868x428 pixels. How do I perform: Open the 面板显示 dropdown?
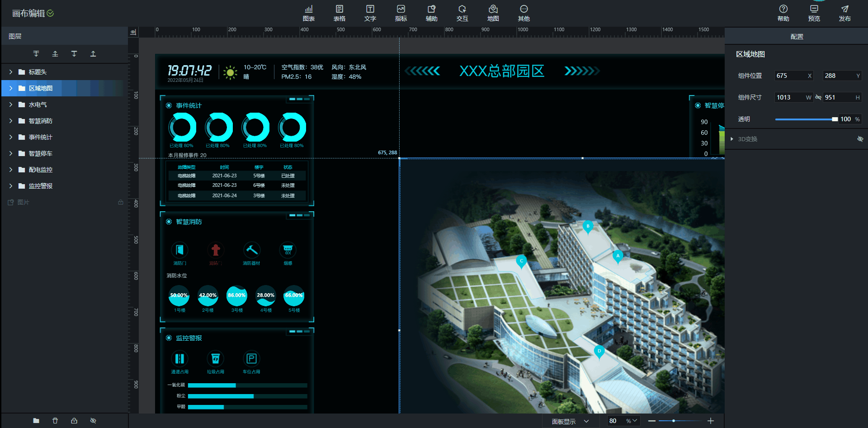pyautogui.click(x=570, y=421)
